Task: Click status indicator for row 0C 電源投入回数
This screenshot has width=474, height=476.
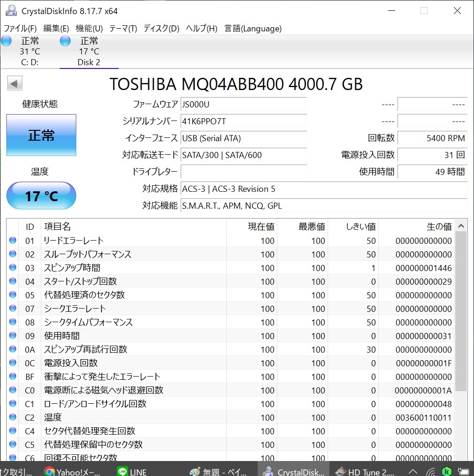Action: click(x=13, y=363)
